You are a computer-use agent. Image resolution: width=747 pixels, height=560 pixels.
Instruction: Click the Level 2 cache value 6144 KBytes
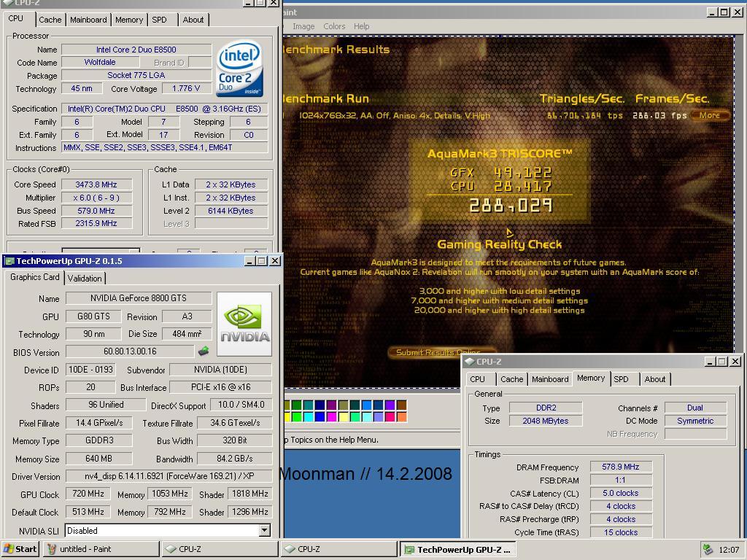(x=231, y=211)
